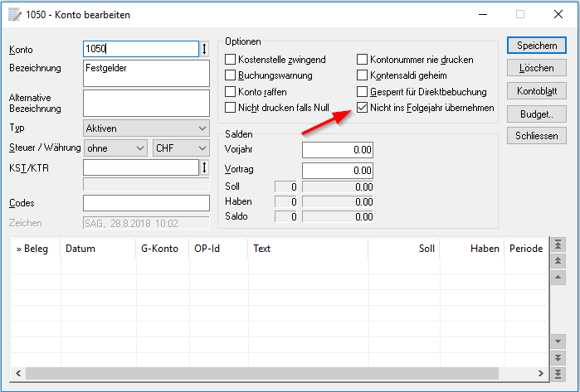Screen dimensions: 580x392
Task: Jump to first record in table
Action: [558, 244]
